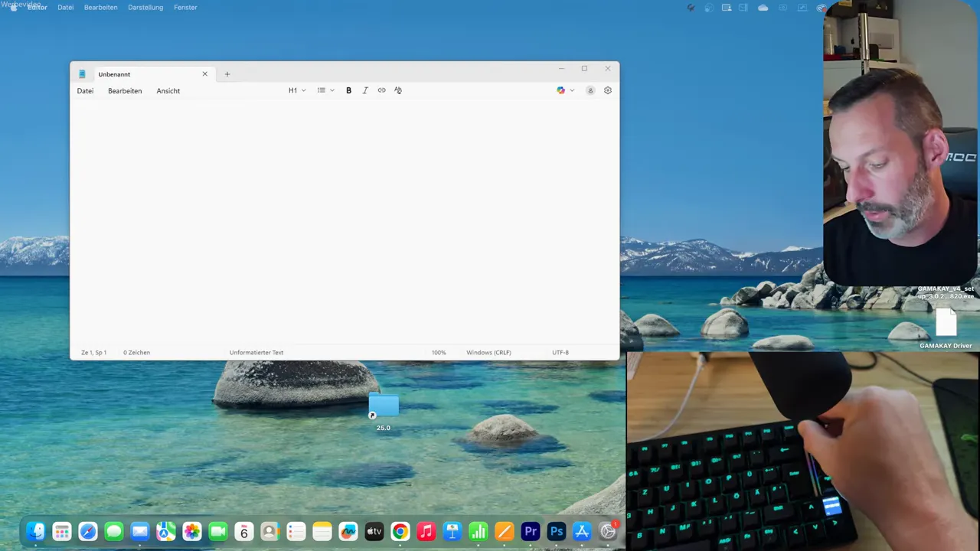The image size is (980, 551).
Task: Open the Bearbeiten menu in the editor window
Action: (125, 91)
